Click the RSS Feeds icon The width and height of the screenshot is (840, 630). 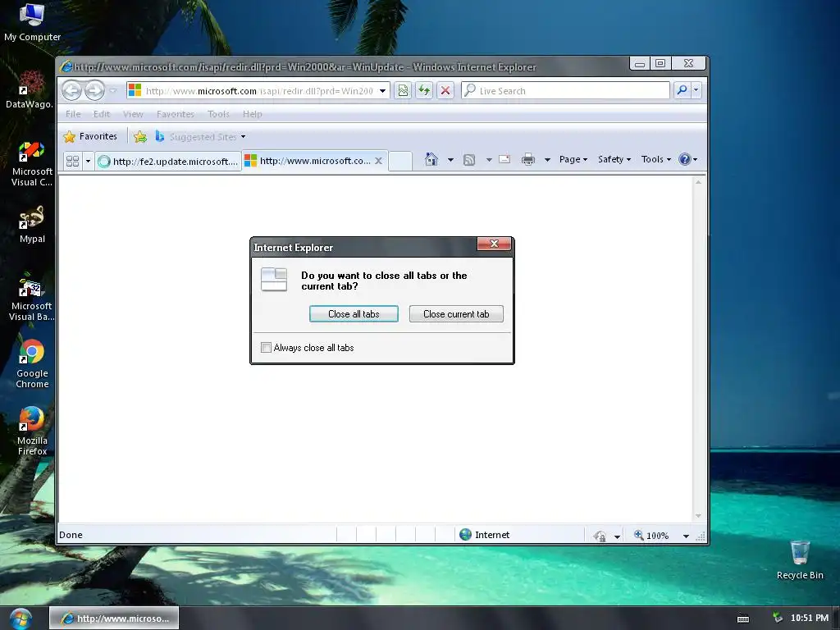point(469,160)
